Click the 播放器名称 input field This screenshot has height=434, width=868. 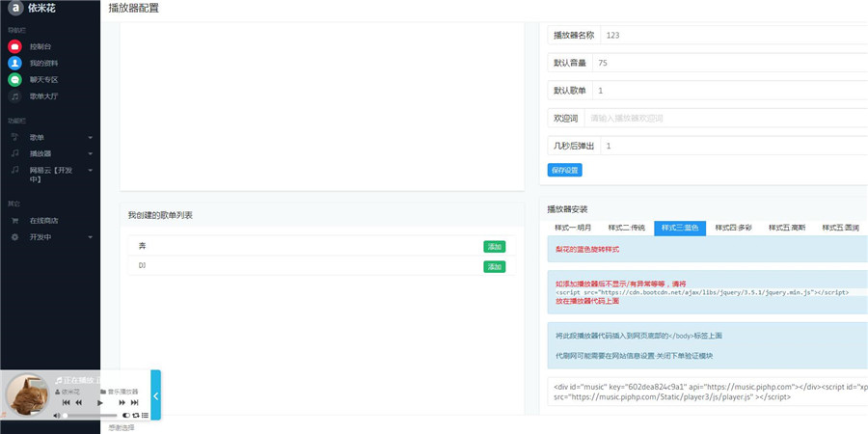click(734, 35)
